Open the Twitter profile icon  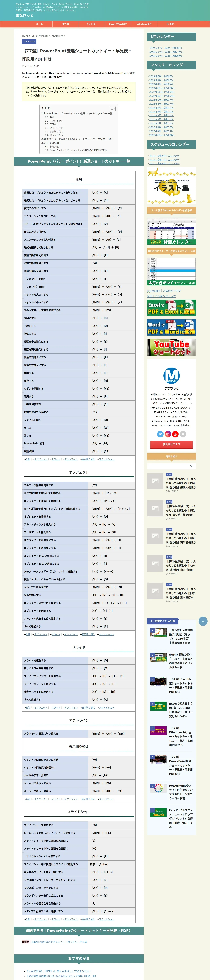pos(160,434)
